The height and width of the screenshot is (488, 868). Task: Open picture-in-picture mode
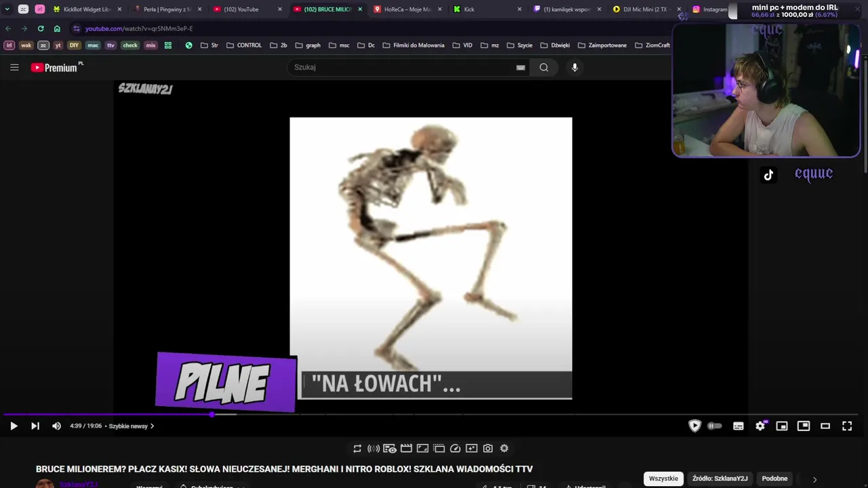804,426
